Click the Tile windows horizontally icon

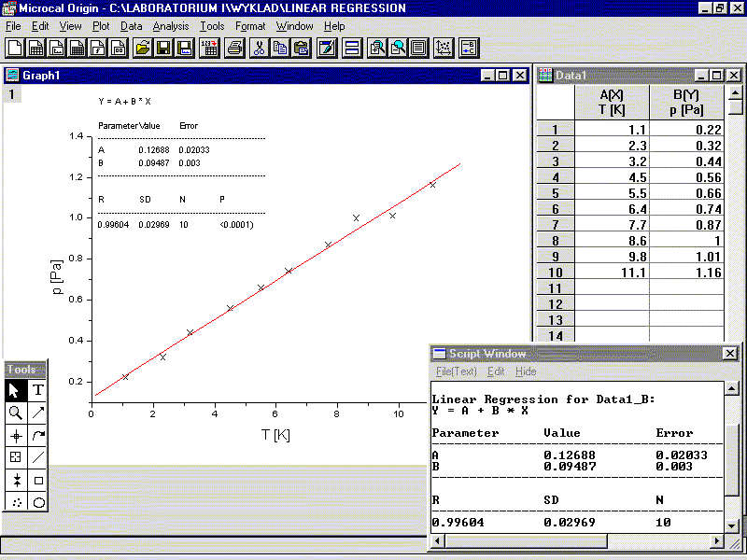point(352,49)
